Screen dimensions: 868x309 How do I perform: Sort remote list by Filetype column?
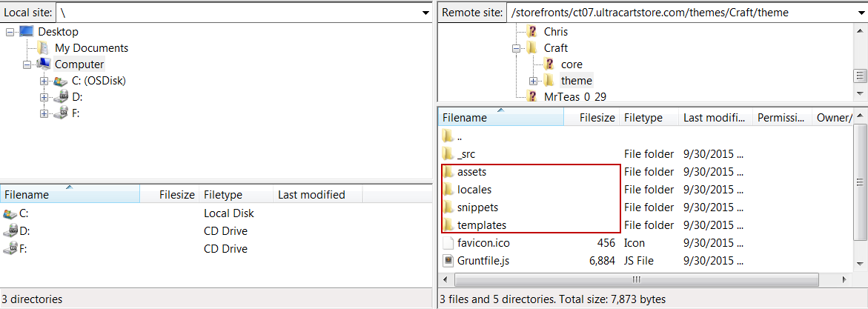coord(649,117)
